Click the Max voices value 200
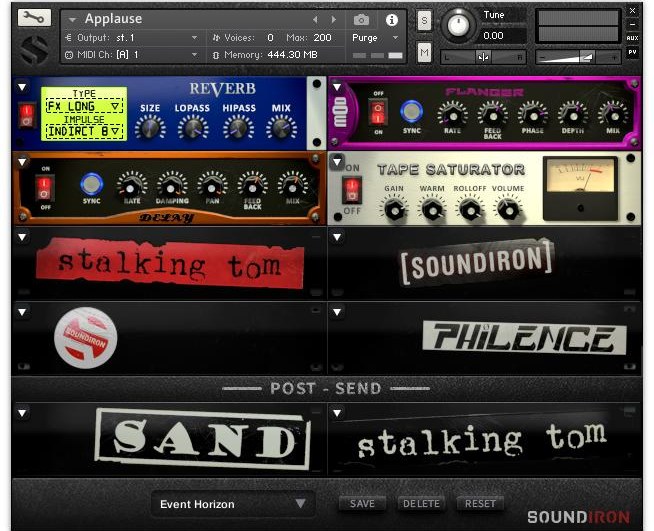The width and height of the screenshot is (654, 531). click(322, 38)
